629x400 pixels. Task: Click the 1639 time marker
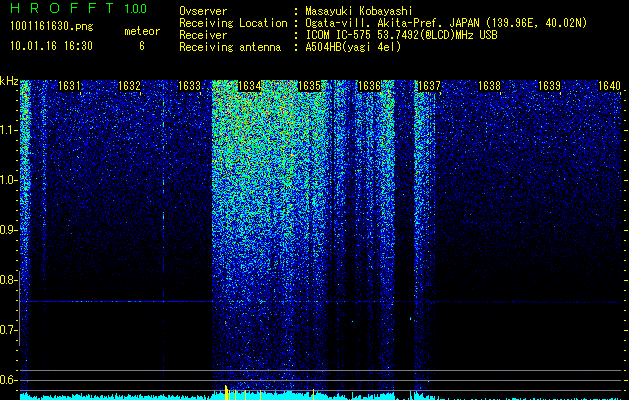coord(549,86)
